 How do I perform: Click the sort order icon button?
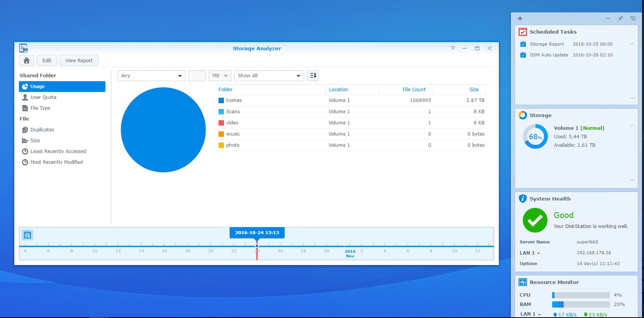click(x=313, y=76)
